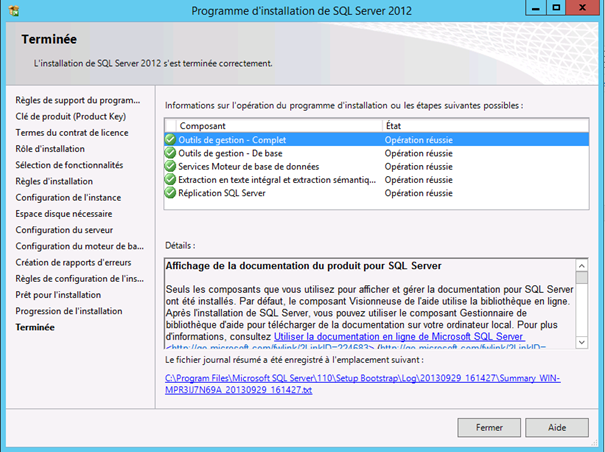Select row 'Réplication SQL Server'

click(x=377, y=193)
